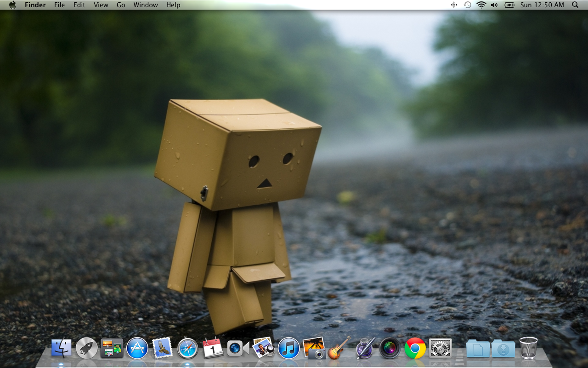Launch Finder from the Dock
Screen dimensions: 588x368
pyautogui.click(x=62, y=348)
